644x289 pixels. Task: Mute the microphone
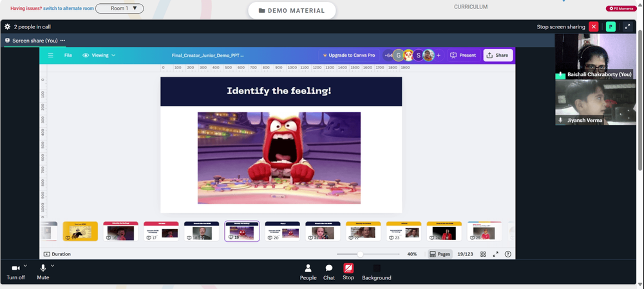[43, 272]
